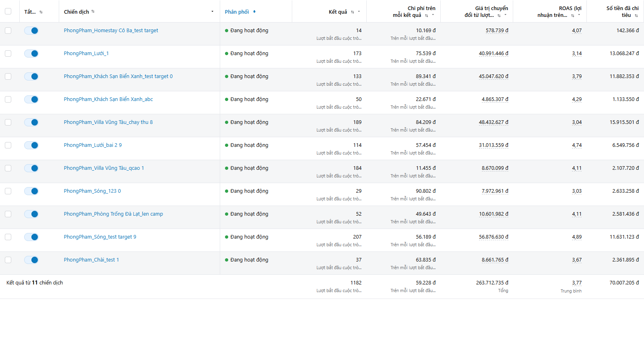
Task: Open campaign PhongPham_Khách Sạn Biển Xanh_test target 0
Action: point(118,76)
